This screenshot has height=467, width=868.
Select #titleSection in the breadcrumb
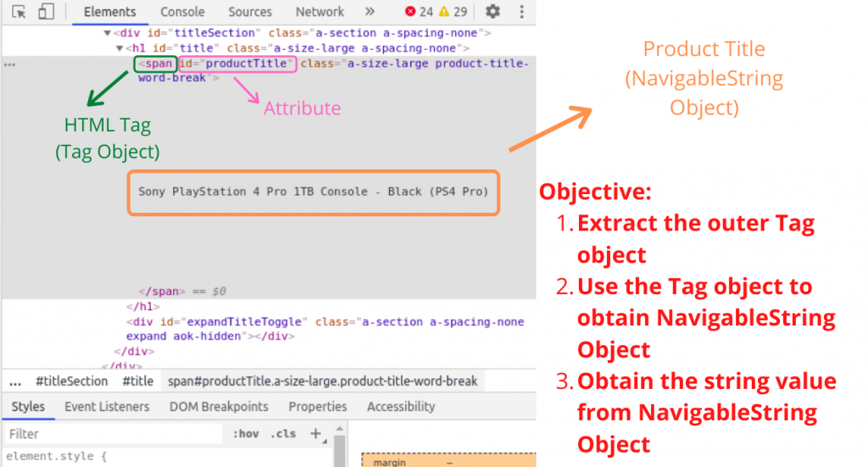[71, 381]
